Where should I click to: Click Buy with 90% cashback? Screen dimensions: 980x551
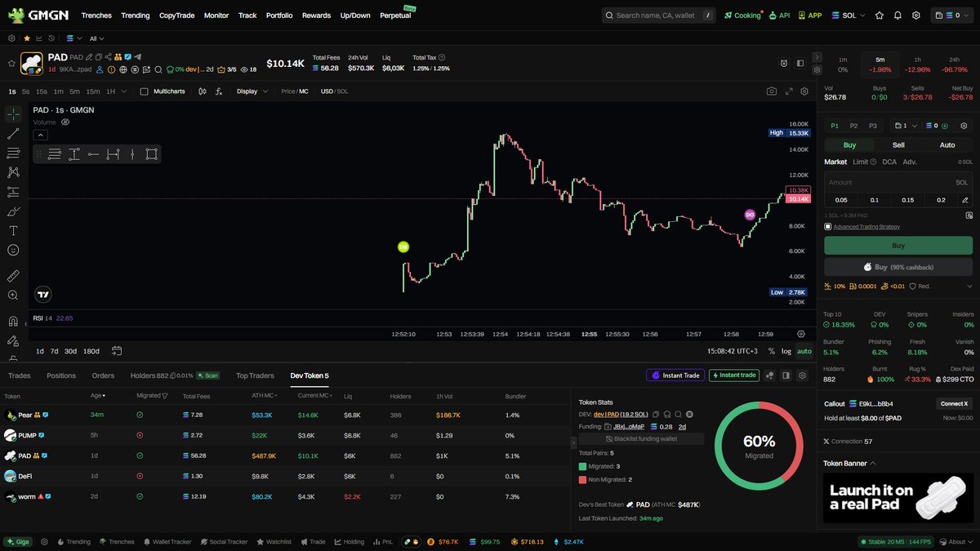click(x=898, y=267)
